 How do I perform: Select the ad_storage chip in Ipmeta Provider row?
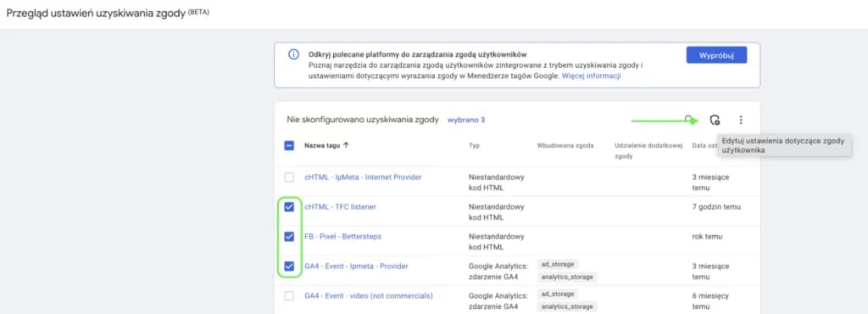pyautogui.click(x=558, y=264)
